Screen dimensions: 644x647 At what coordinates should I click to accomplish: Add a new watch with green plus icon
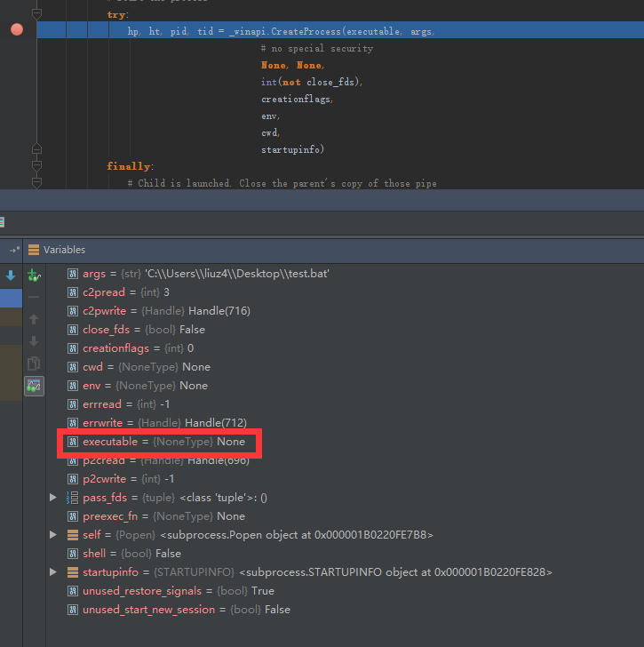pos(34,276)
